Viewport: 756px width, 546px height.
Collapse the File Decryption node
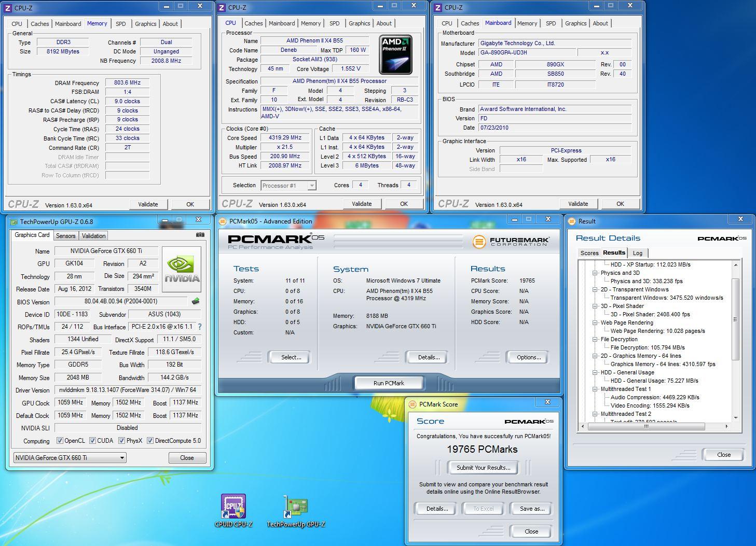click(595, 339)
